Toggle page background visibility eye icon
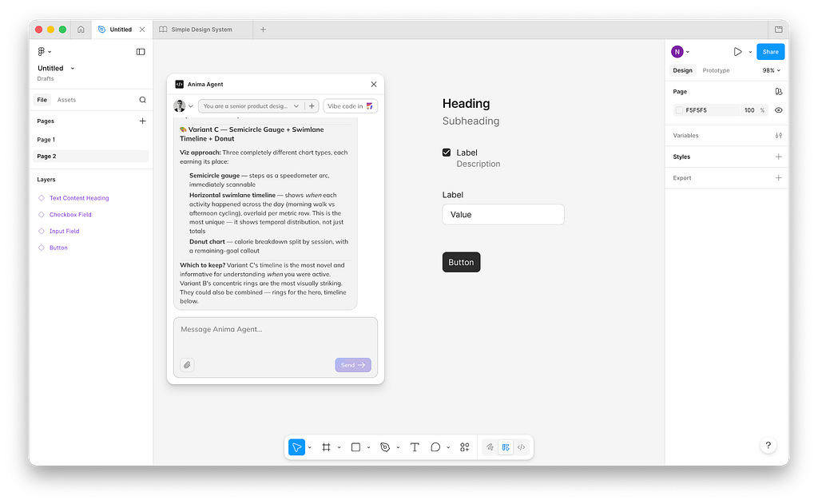 (x=778, y=110)
